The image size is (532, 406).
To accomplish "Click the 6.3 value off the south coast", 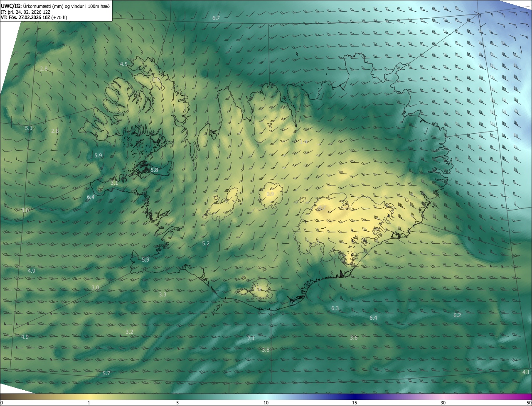I will point(335,308).
